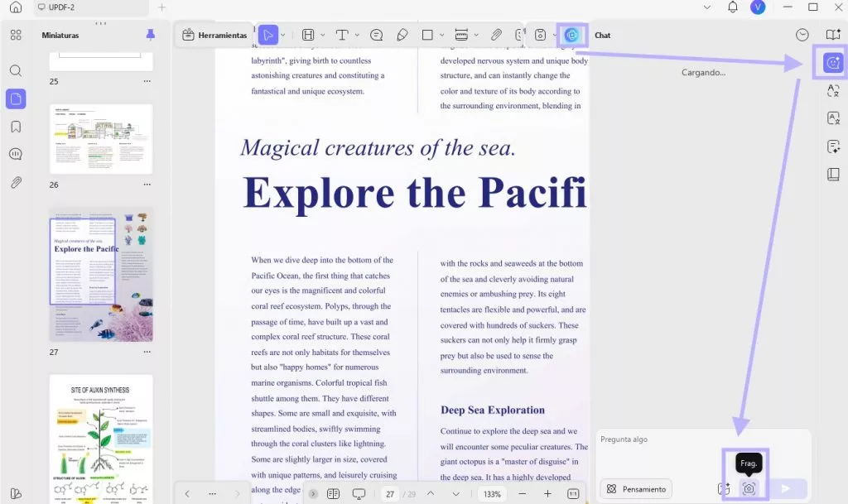Click the screenshot fragment camera icon
The image size is (848, 504).
click(x=749, y=489)
